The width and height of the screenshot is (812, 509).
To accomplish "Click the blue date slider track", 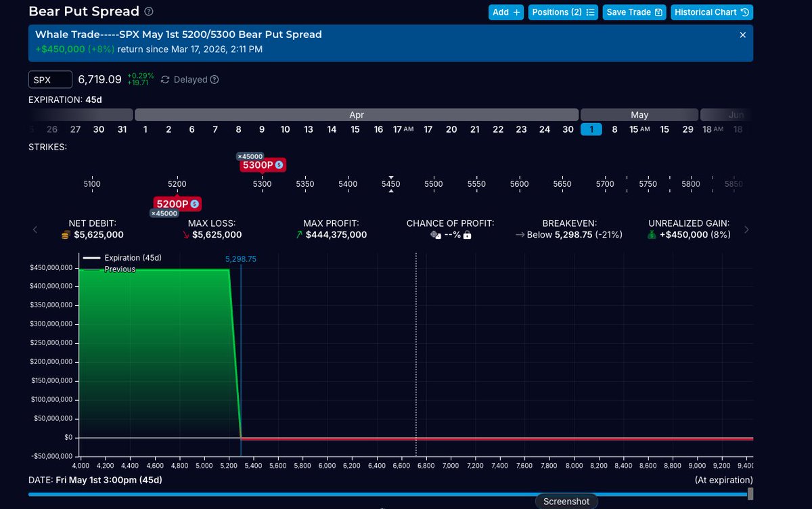I will 389,494.
